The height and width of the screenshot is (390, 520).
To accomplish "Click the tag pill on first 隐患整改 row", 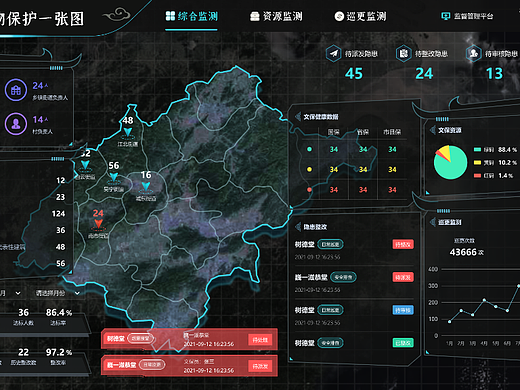I will point(330,244).
